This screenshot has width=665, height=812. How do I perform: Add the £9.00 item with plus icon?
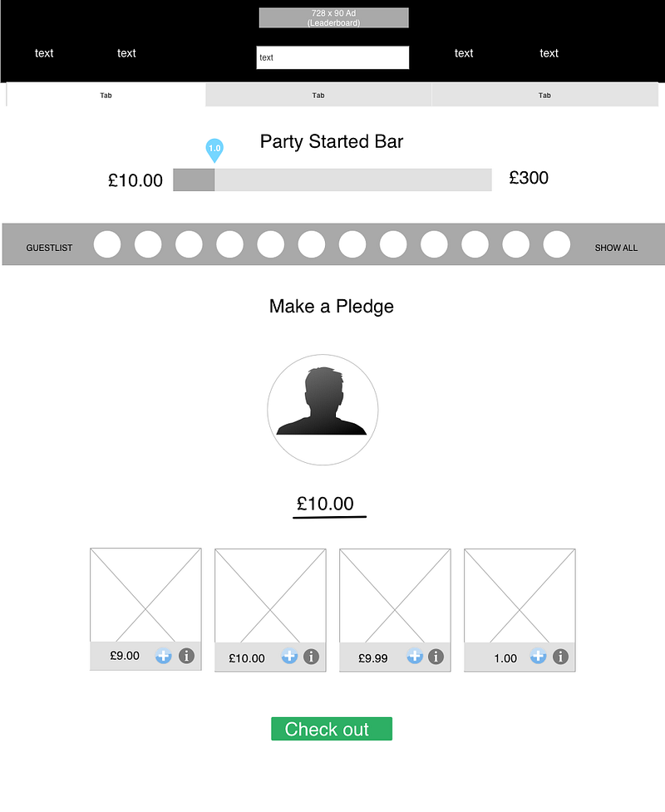[x=164, y=656]
